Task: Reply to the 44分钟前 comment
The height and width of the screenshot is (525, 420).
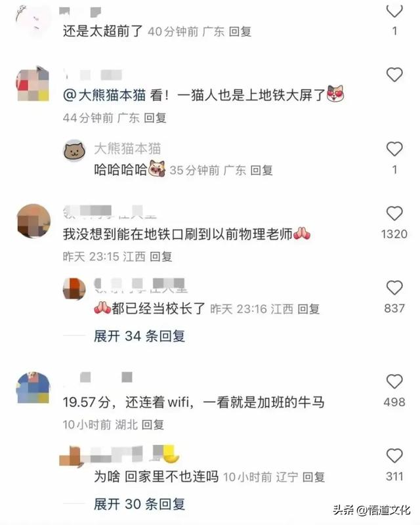Action: [x=155, y=118]
